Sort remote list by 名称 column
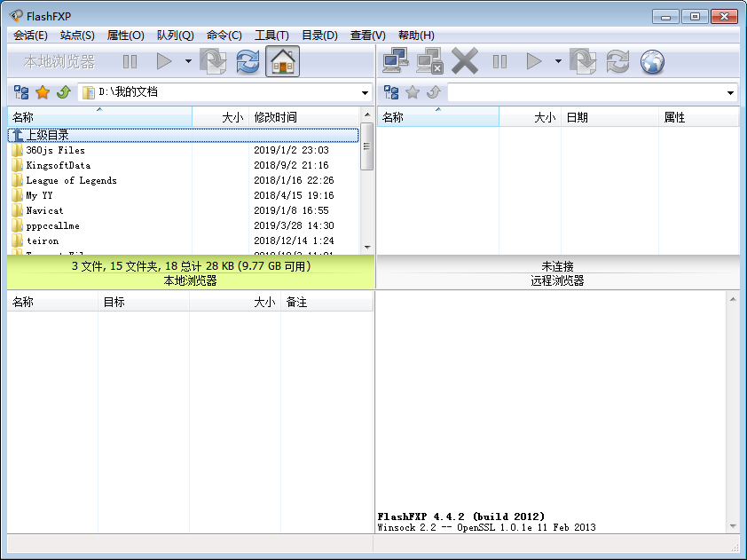 pyautogui.click(x=438, y=117)
